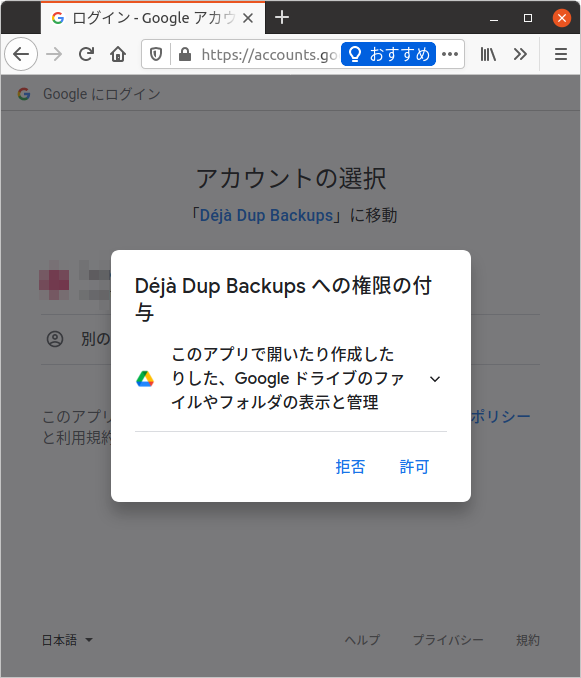
Task: Minimize the Firefox window
Action: [494, 18]
